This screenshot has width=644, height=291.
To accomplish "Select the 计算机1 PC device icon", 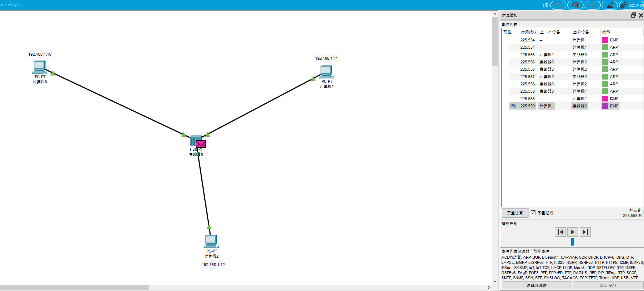I will tap(326, 72).
